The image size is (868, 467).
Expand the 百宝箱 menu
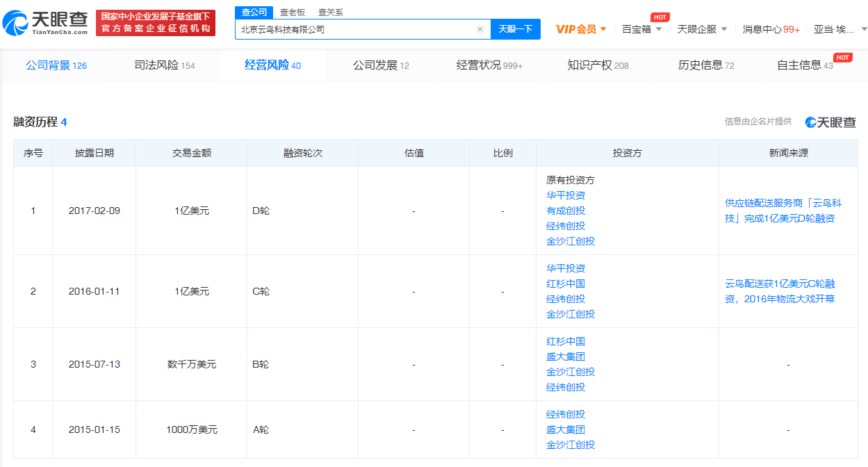pos(641,29)
